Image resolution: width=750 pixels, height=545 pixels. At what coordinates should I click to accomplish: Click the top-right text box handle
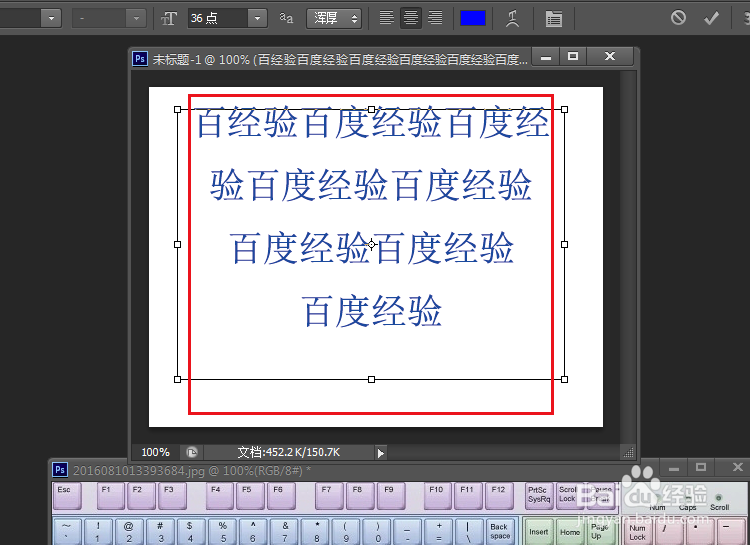coord(564,110)
